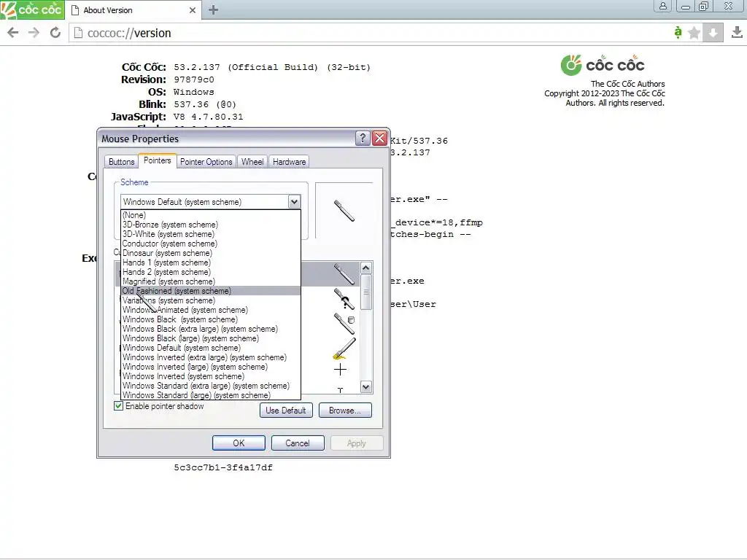Click the grey download arrow in address bar
This screenshot has height=560, width=747.
pyautogui.click(x=713, y=33)
